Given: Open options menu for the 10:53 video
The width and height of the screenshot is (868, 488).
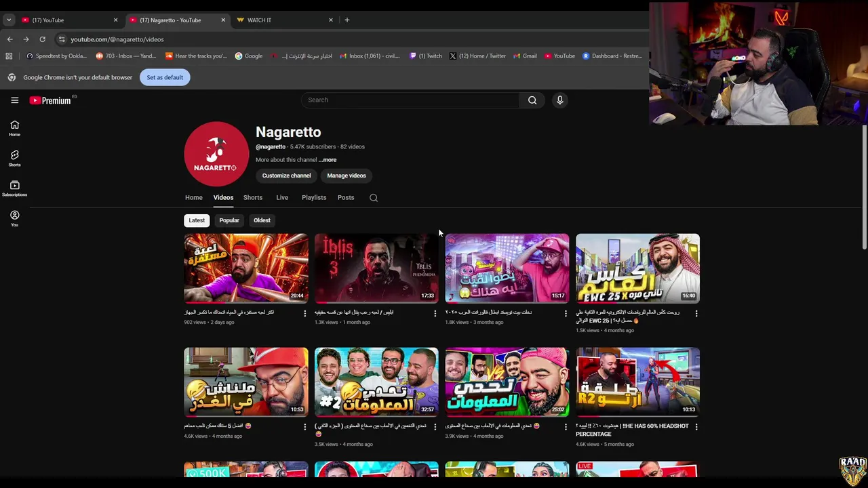Looking at the screenshot, I should tap(304, 427).
